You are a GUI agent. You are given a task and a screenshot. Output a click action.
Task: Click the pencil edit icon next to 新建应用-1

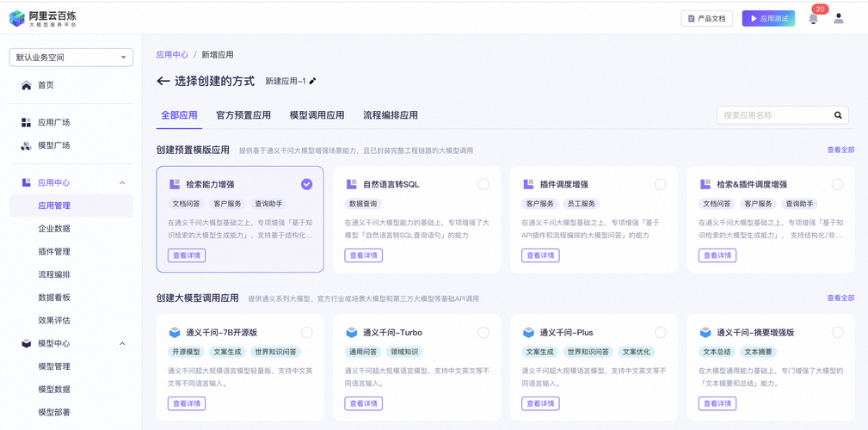313,81
